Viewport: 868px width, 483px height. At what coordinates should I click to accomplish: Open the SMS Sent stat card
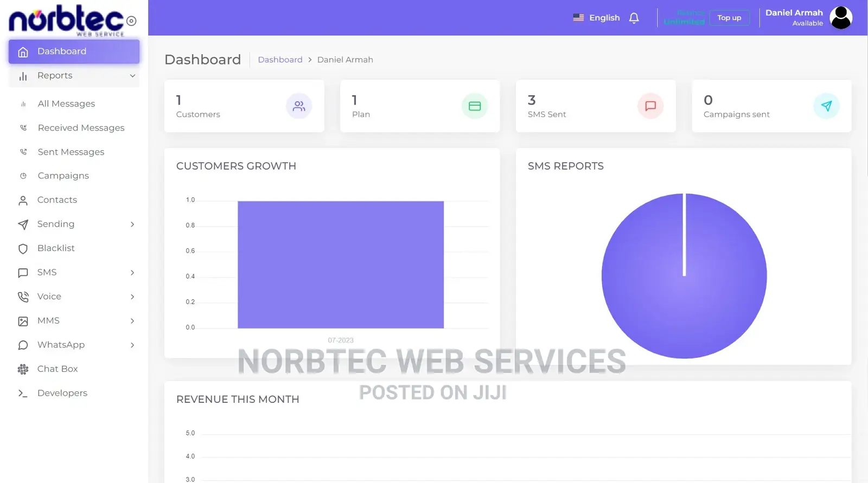pyautogui.click(x=596, y=106)
